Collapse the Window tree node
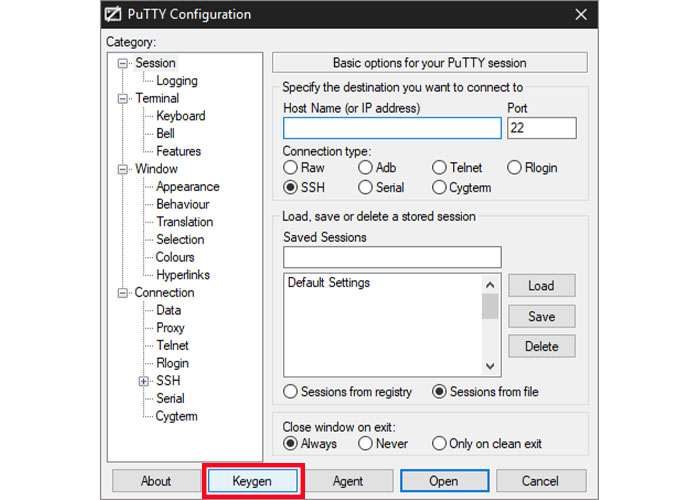This screenshot has width=700, height=500. (122, 169)
